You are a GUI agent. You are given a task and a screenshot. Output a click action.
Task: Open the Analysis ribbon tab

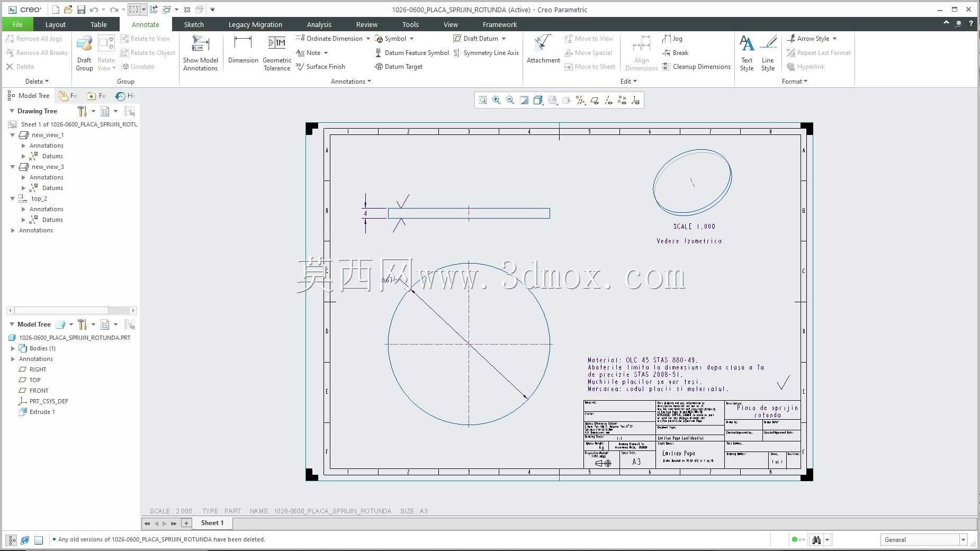point(319,24)
